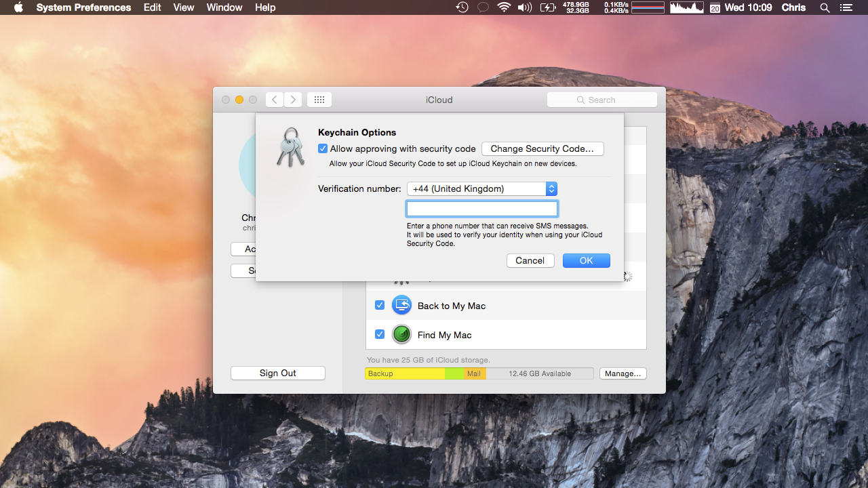
Task: Uncheck Allow approving with security code
Action: click(323, 148)
